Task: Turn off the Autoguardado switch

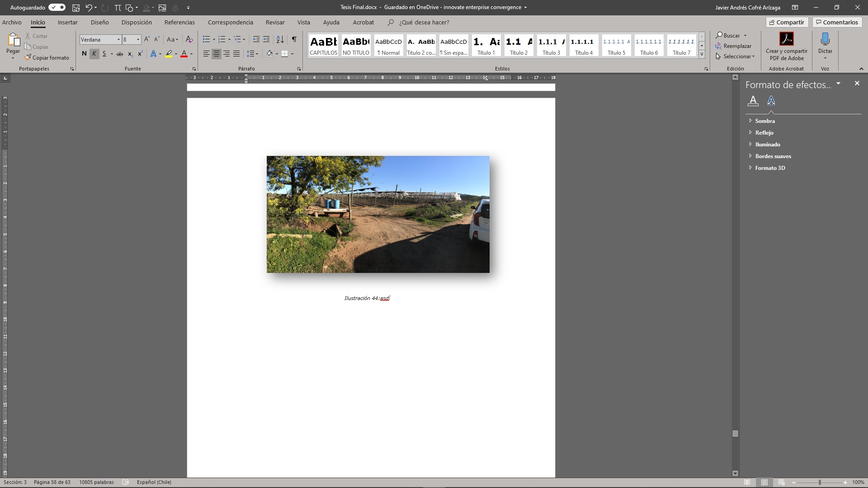Action: click(57, 7)
